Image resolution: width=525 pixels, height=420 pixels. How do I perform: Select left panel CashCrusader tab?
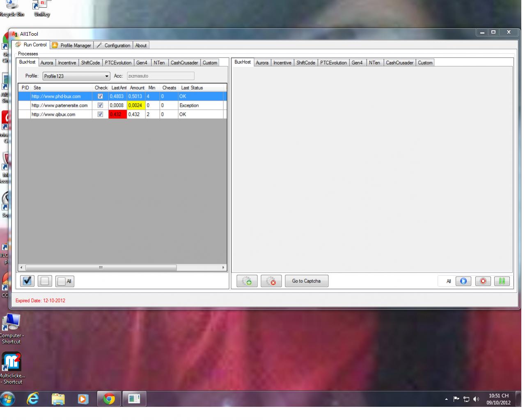point(184,63)
